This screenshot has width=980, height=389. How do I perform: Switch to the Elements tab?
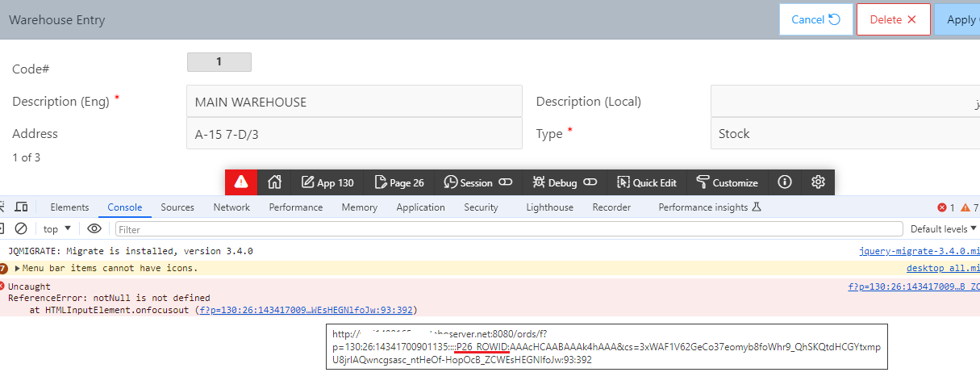[x=69, y=207]
